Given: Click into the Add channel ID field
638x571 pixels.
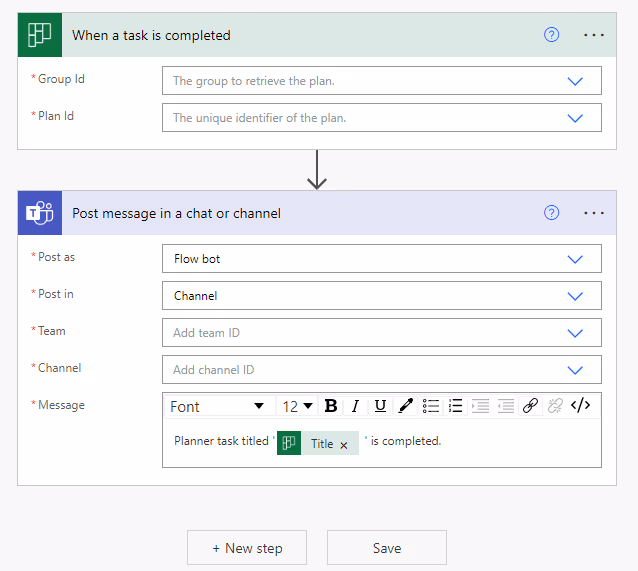Looking at the screenshot, I should [x=382, y=370].
